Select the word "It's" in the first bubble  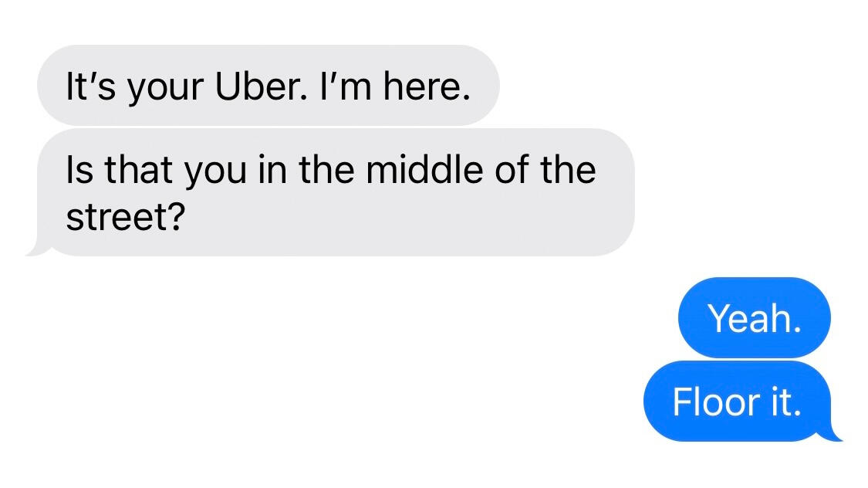click(89, 86)
